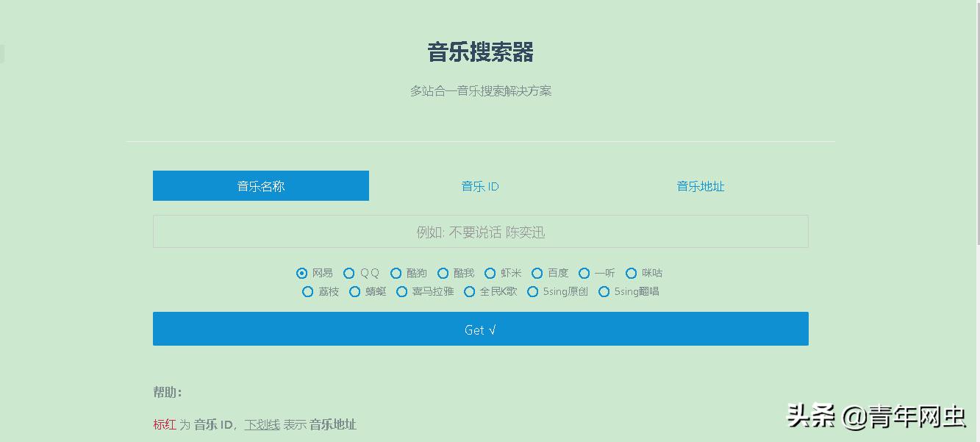Choose the 5sing翻唱 source

click(x=604, y=291)
